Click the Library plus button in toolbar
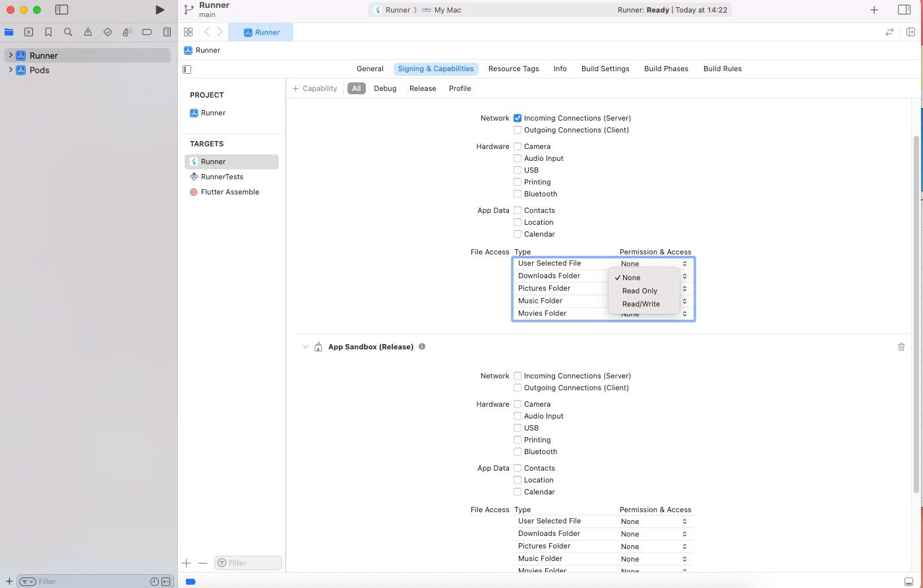 tap(874, 10)
